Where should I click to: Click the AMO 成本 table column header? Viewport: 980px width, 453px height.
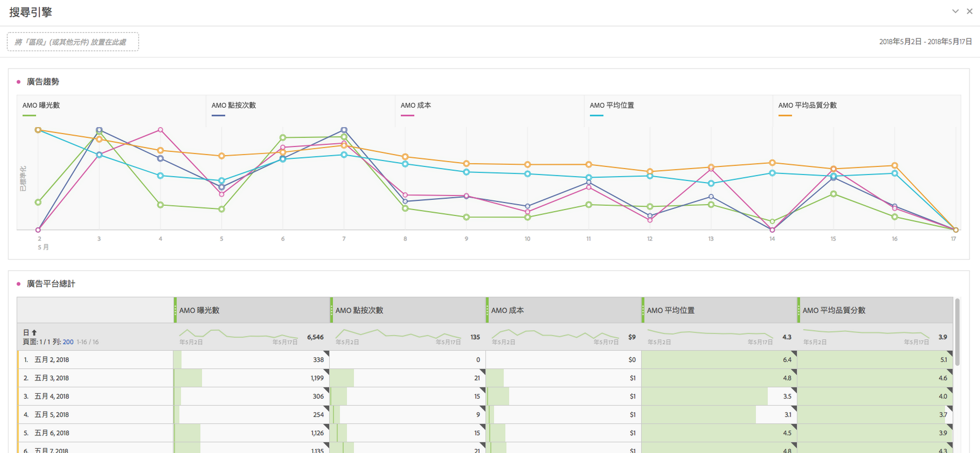(564, 310)
